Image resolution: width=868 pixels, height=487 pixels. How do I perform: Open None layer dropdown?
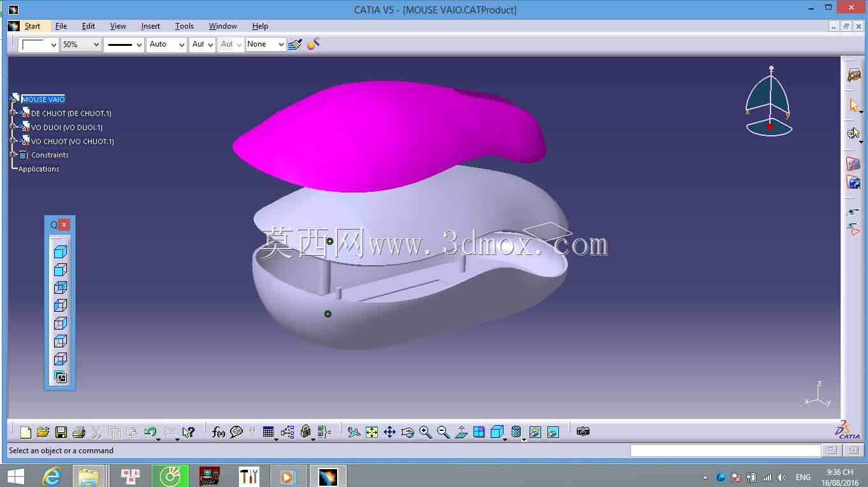click(281, 45)
